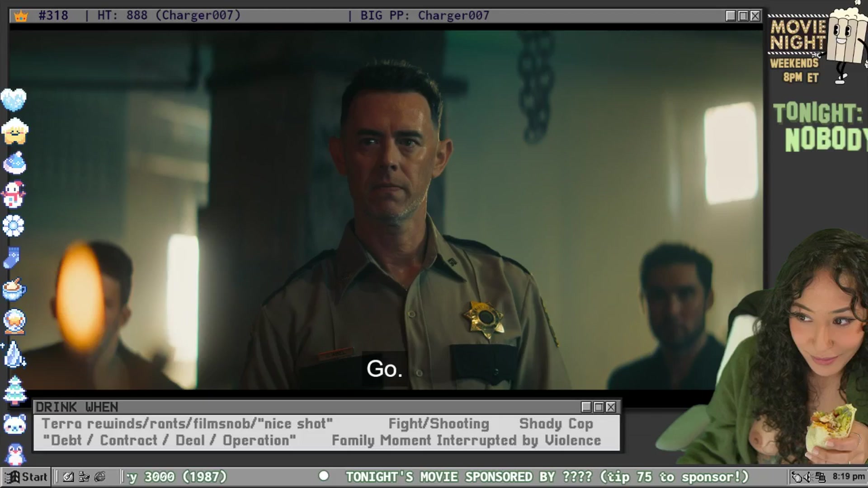The height and width of the screenshot is (488, 868).
Task: Click the orange crown icon in title bar
Action: (x=21, y=16)
